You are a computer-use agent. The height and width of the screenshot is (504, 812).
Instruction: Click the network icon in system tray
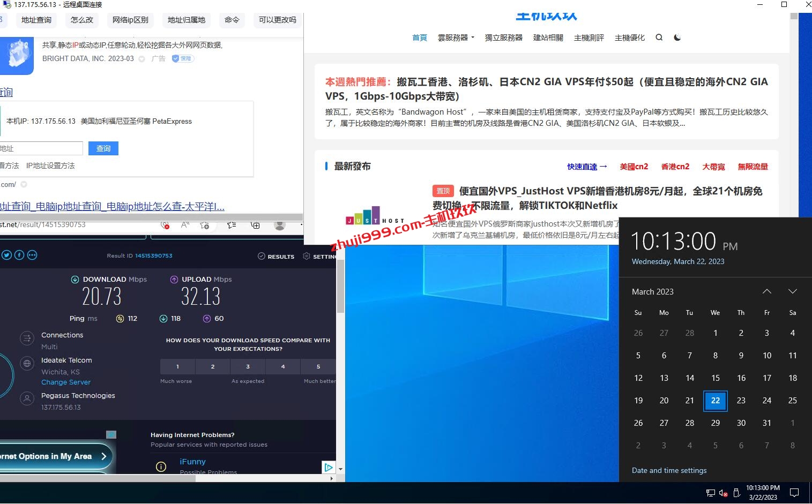711,493
